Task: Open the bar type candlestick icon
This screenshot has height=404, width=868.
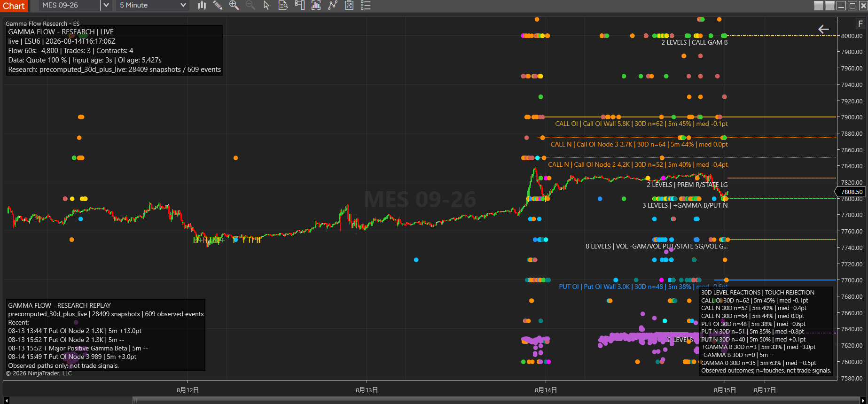Action: click(x=202, y=5)
